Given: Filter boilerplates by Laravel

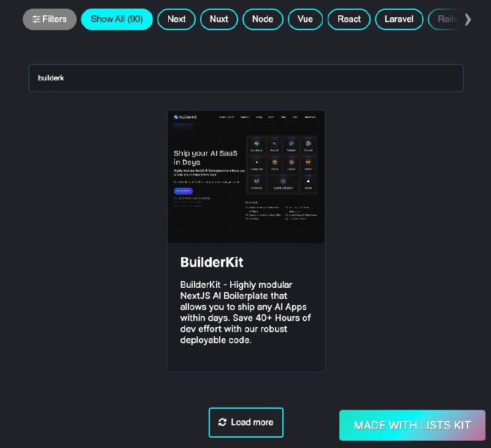Looking at the screenshot, I should tap(399, 20).
